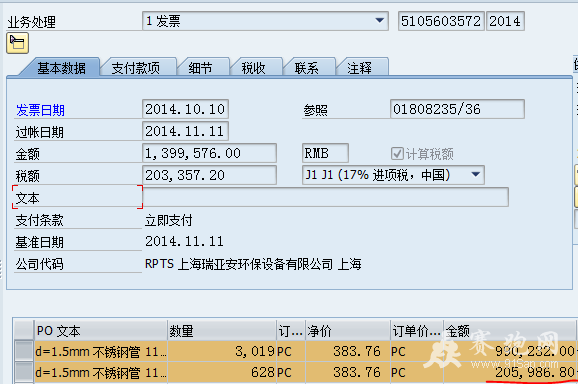This screenshot has height=384, width=578.
Task: Click the 订单价 column header
Action: tap(417, 331)
